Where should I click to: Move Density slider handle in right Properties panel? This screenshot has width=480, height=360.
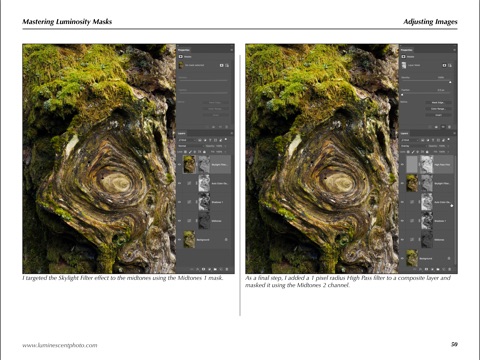(x=450, y=82)
